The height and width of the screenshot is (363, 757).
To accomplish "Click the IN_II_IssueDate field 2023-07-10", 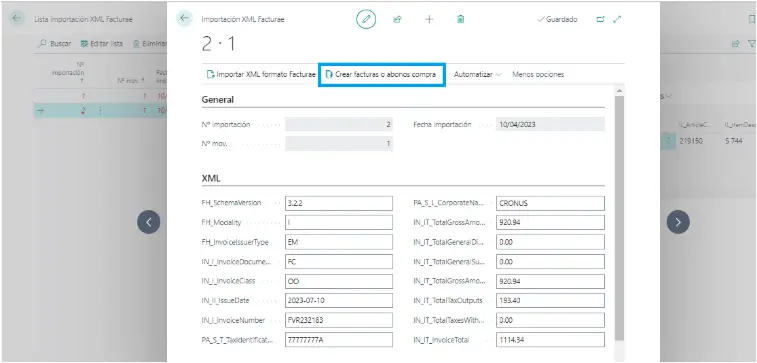I will click(x=339, y=300).
